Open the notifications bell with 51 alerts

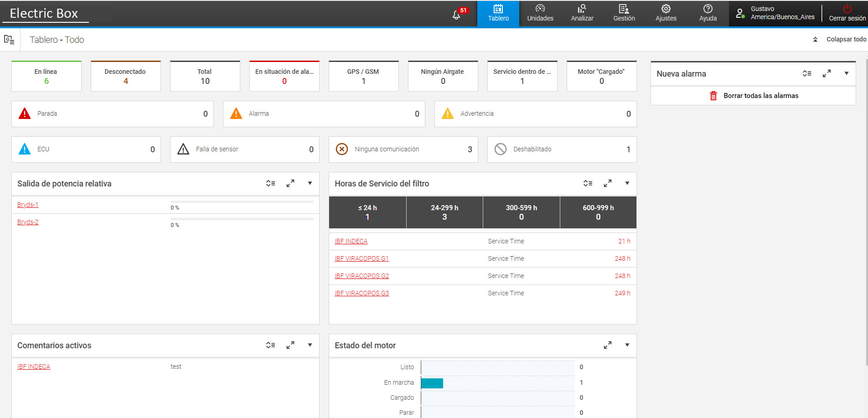tap(457, 15)
